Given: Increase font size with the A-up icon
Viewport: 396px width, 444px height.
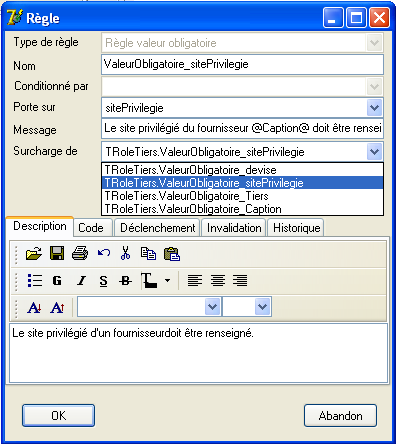Looking at the screenshot, I should (x=57, y=307).
